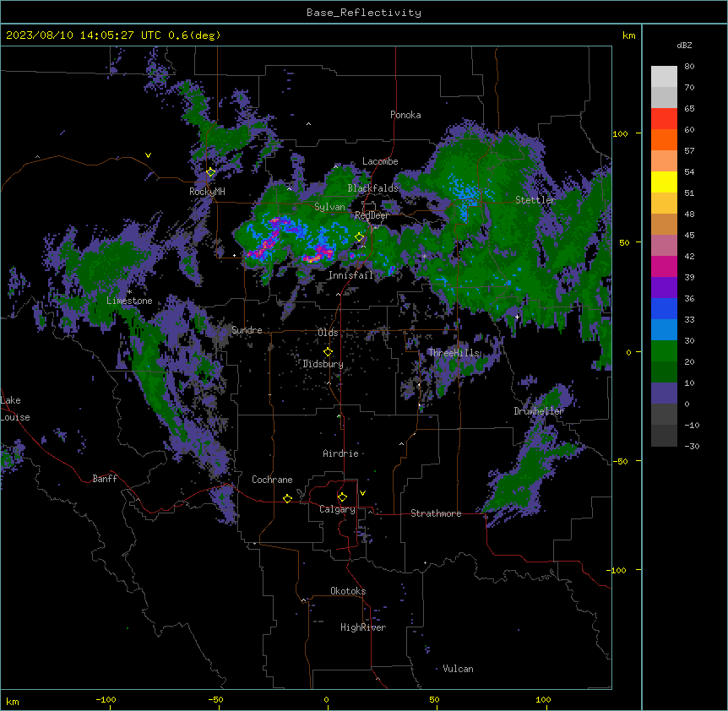728x711 pixels.
Task: Select the tan 45–48 dBZ legend swatch
Action: point(664,224)
